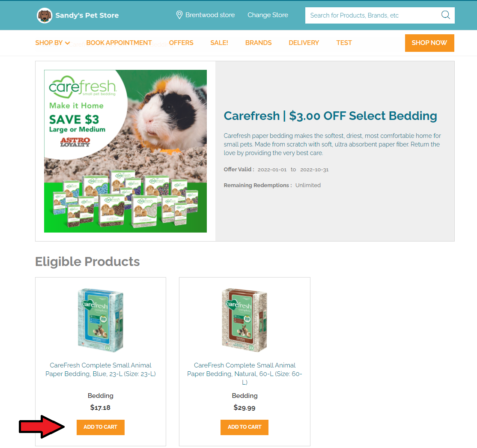Open the SALE! menu item
This screenshot has height=448, width=477.
(219, 43)
